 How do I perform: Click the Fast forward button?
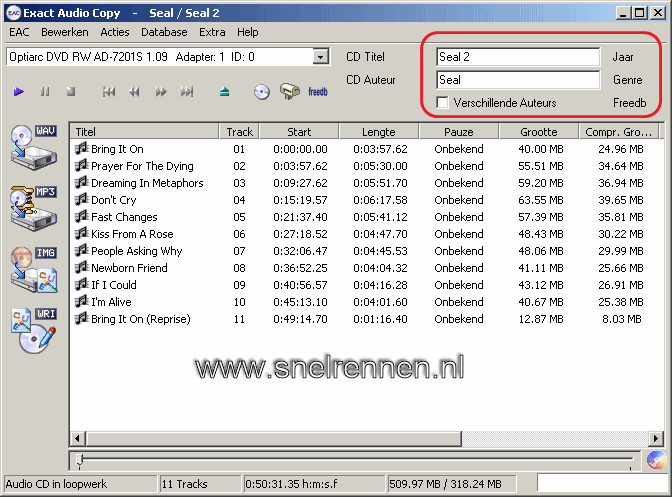point(161,92)
